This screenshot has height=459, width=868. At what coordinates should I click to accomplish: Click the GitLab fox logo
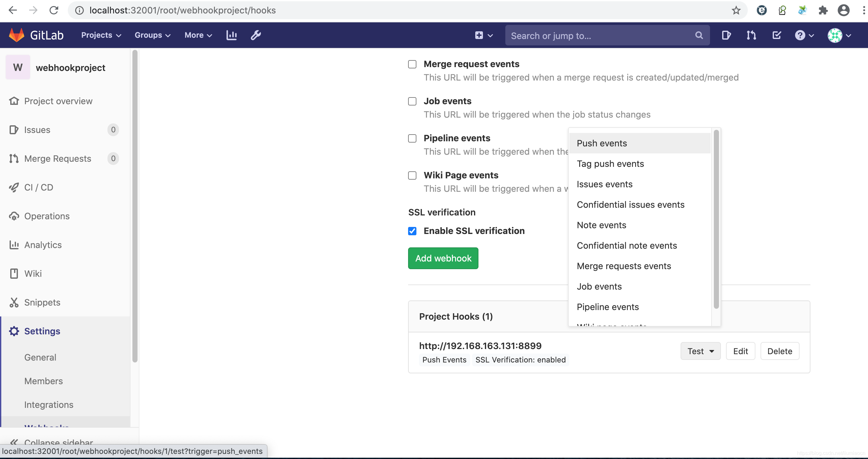coord(17,35)
